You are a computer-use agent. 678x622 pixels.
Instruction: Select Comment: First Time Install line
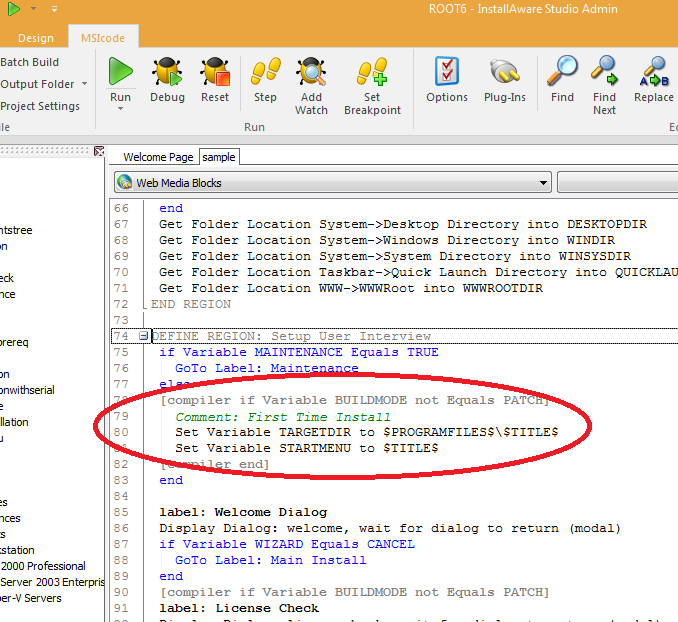(283, 417)
